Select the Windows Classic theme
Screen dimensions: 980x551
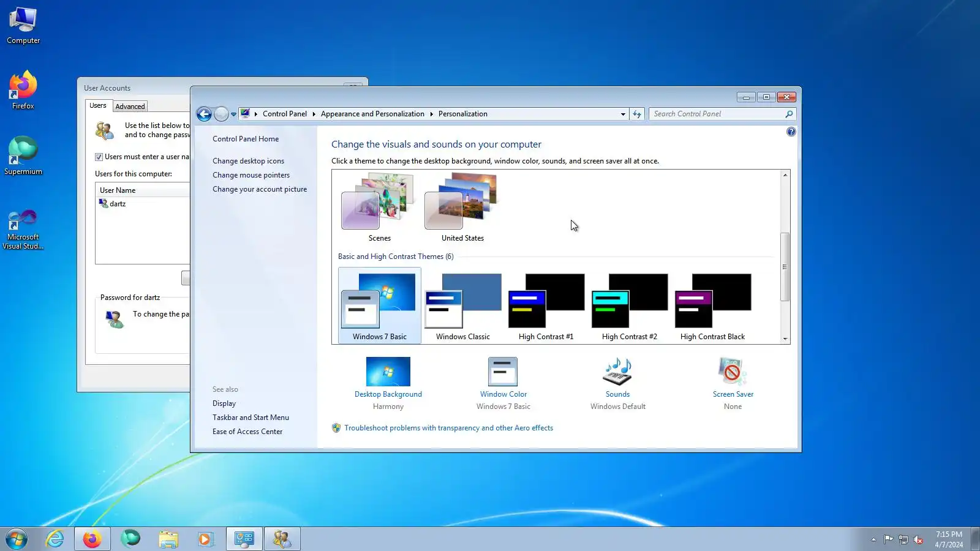(462, 305)
